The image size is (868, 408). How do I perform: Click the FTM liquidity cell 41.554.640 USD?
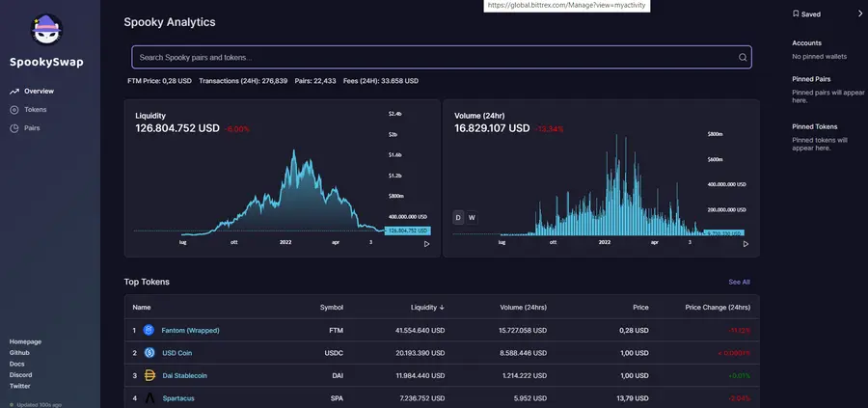[x=420, y=331]
